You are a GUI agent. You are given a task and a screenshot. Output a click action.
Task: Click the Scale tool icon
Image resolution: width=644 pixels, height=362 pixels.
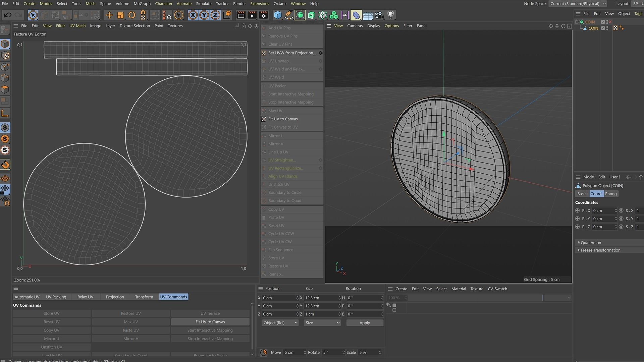pyautogui.click(x=120, y=15)
